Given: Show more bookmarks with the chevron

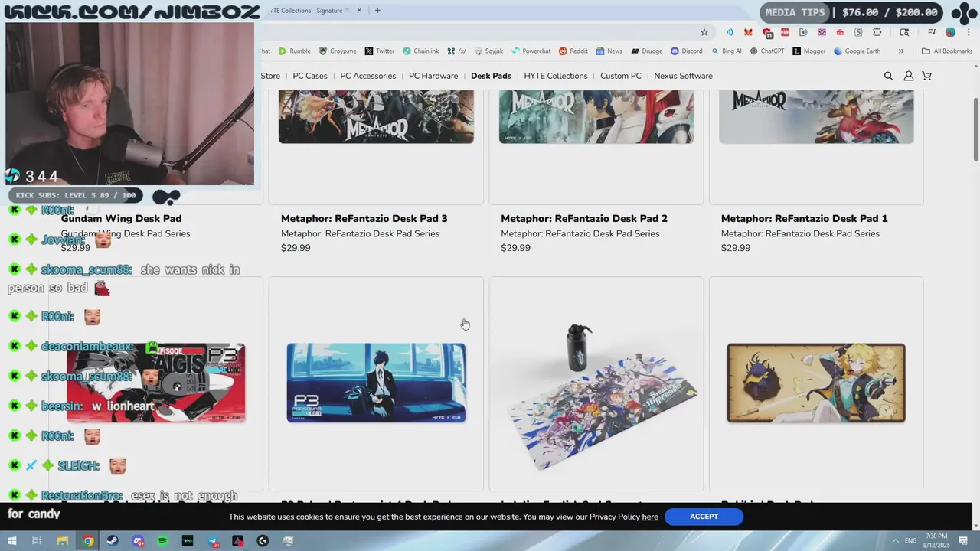Looking at the screenshot, I should (901, 51).
